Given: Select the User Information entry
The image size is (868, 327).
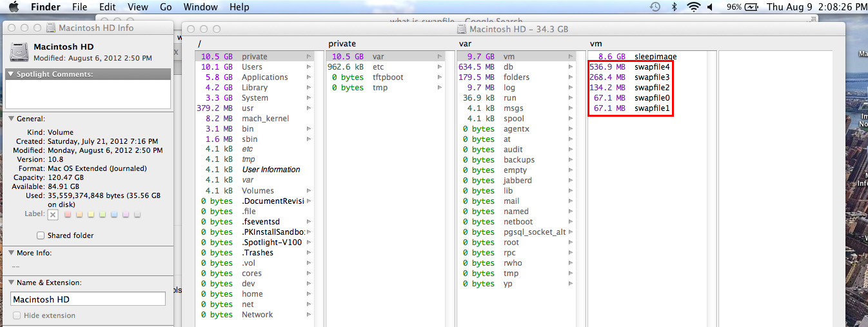Looking at the screenshot, I should point(255,170).
